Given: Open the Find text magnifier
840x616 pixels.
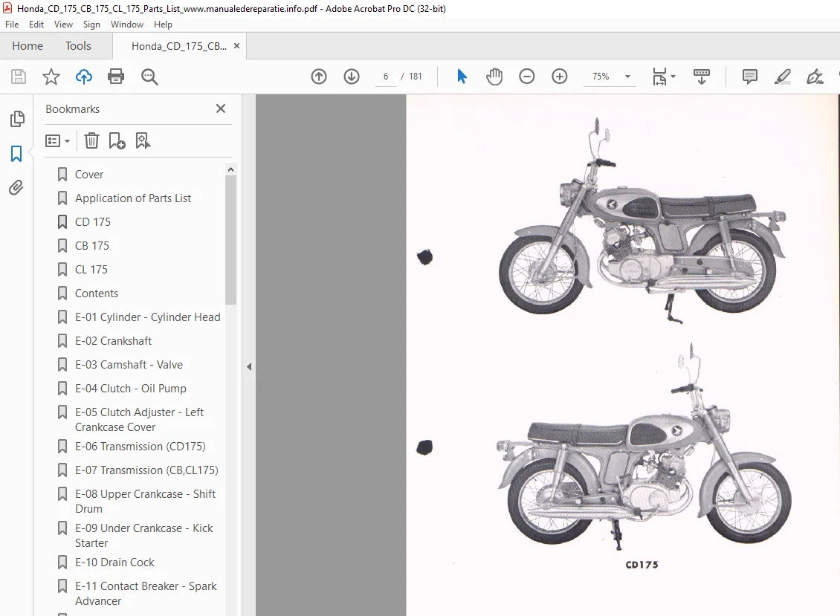Looking at the screenshot, I should [x=149, y=77].
